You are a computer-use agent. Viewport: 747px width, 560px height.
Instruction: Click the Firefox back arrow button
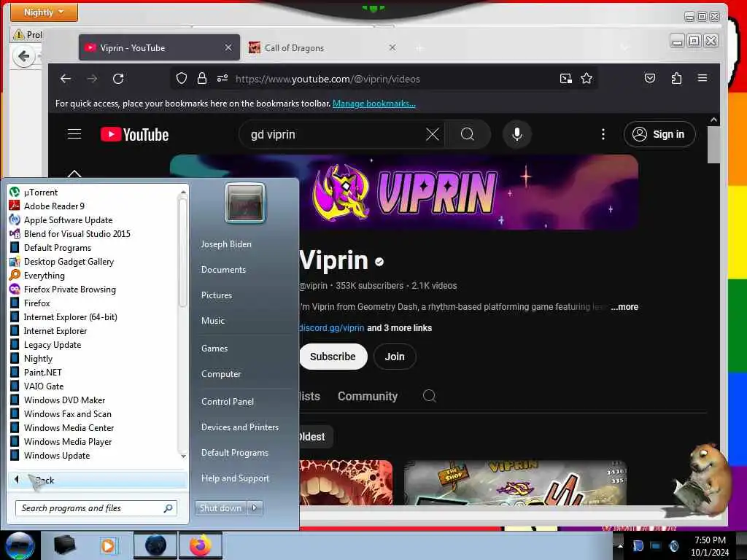66,79
